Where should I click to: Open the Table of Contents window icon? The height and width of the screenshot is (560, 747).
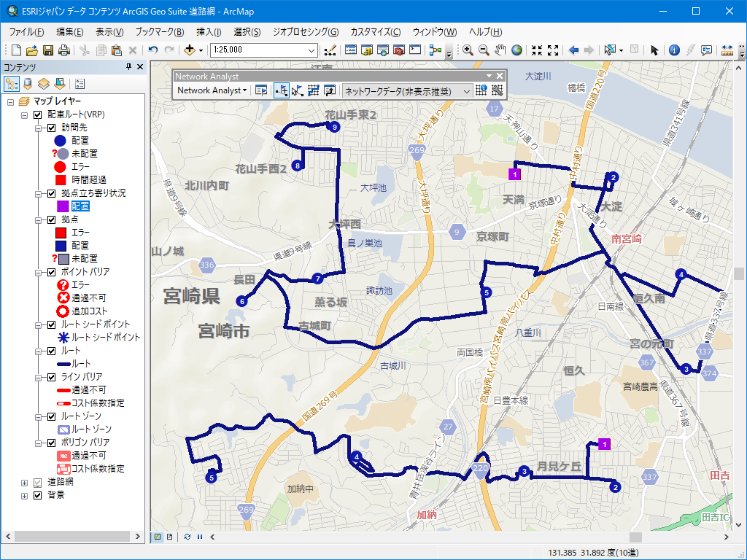351,50
